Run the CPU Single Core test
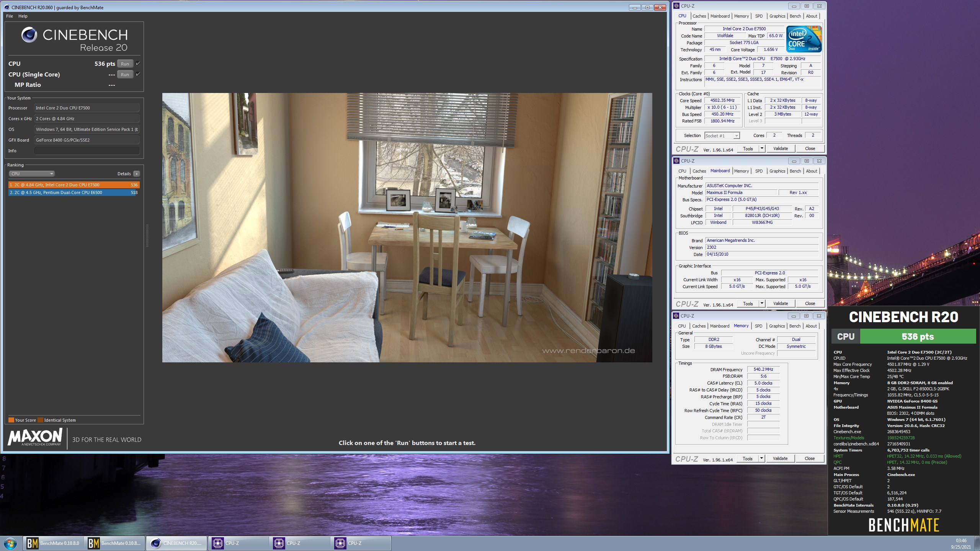This screenshot has width=980, height=551. pyautogui.click(x=125, y=75)
